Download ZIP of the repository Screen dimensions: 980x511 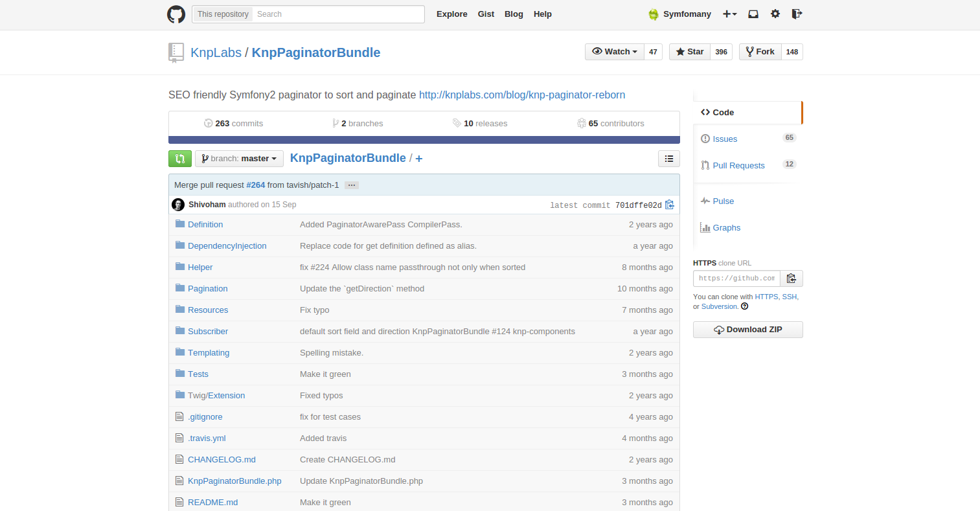pos(748,330)
